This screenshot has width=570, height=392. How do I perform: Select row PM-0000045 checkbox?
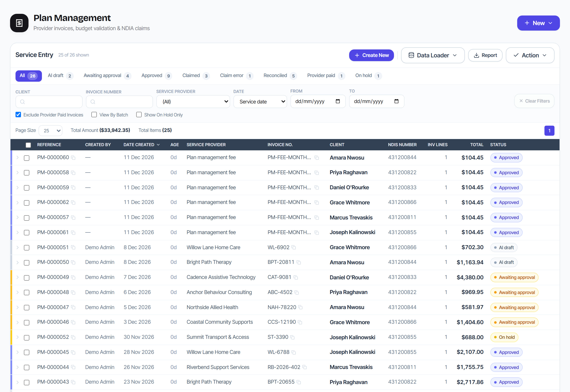pos(27,352)
